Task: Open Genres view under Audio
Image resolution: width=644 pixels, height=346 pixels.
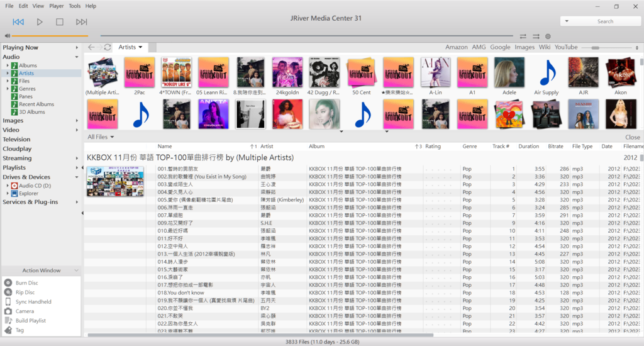Action: (x=27, y=89)
